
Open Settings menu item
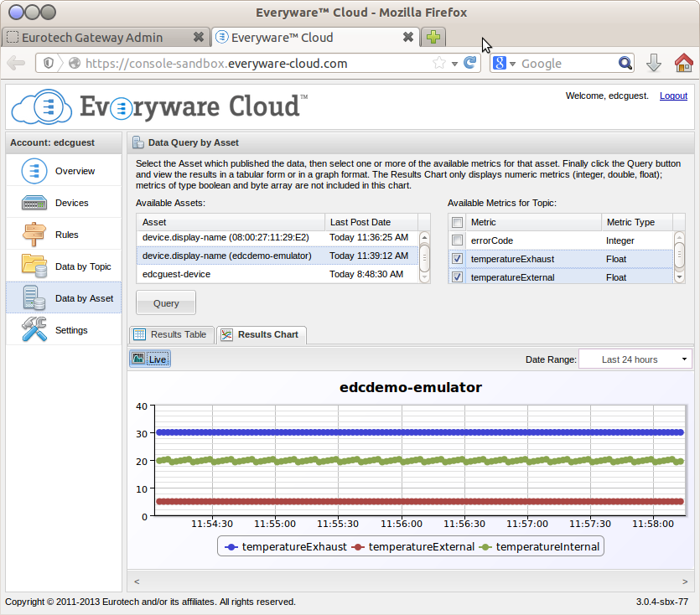pos(64,330)
